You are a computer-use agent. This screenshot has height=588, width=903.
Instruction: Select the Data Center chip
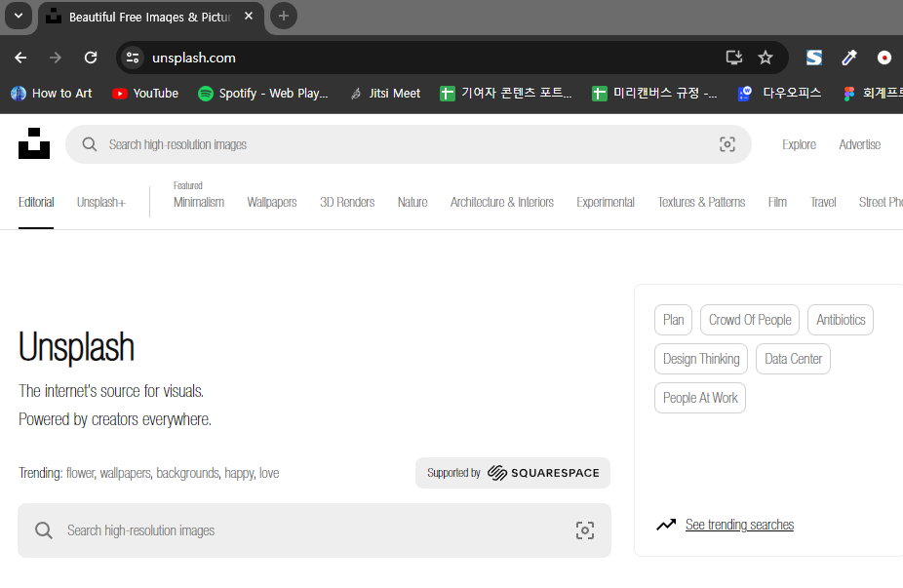click(793, 359)
